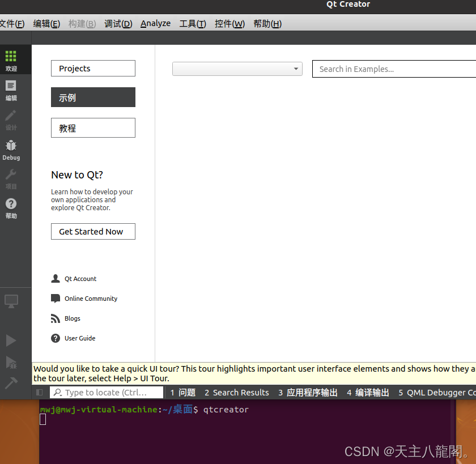This screenshot has height=464, width=476.
Task: Open the 调试(D) menu
Action: pyautogui.click(x=118, y=23)
